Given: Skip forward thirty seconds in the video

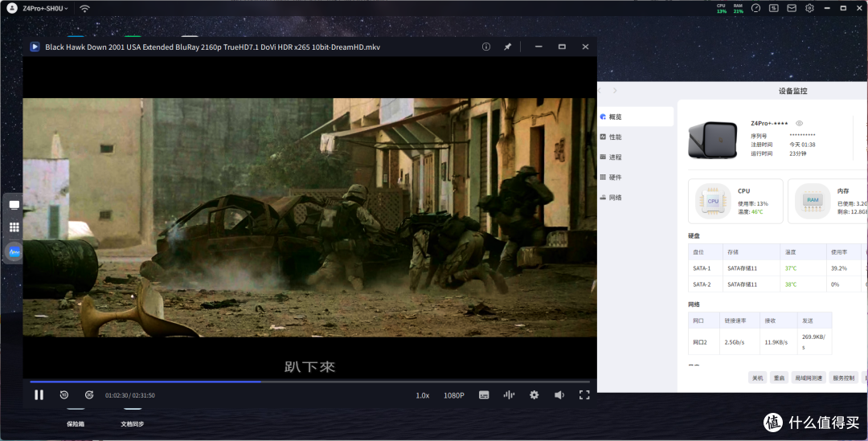Looking at the screenshot, I should (89, 395).
